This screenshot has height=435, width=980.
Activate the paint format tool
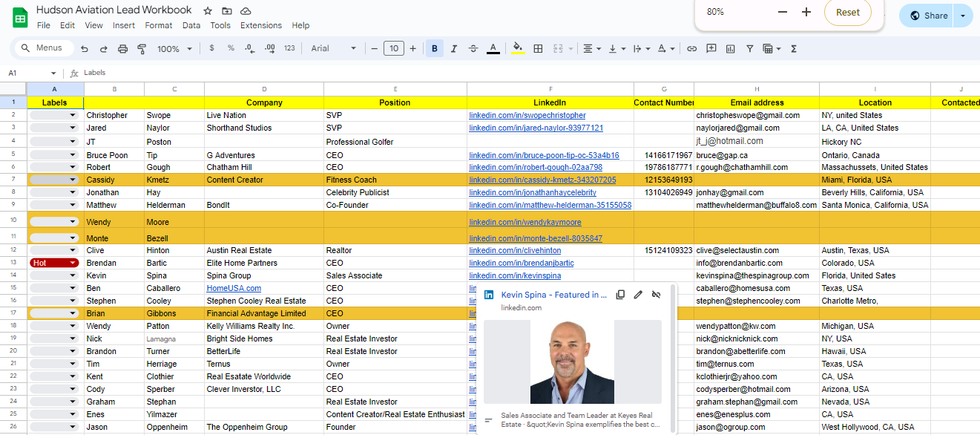142,49
